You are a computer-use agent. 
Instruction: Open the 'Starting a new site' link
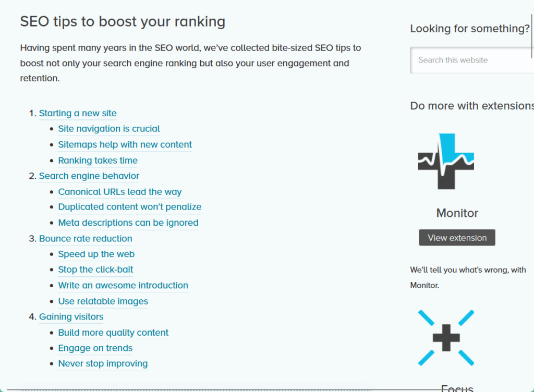78,113
